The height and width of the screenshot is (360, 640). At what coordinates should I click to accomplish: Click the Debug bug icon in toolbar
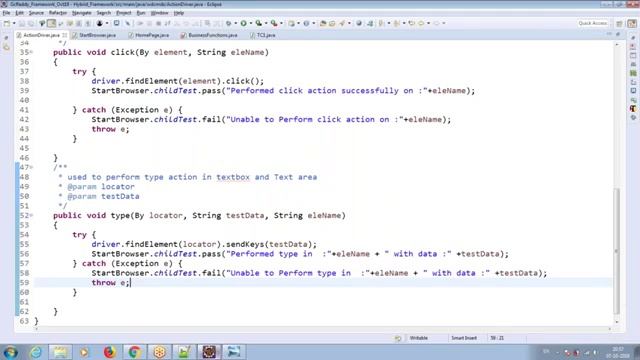[229, 23]
